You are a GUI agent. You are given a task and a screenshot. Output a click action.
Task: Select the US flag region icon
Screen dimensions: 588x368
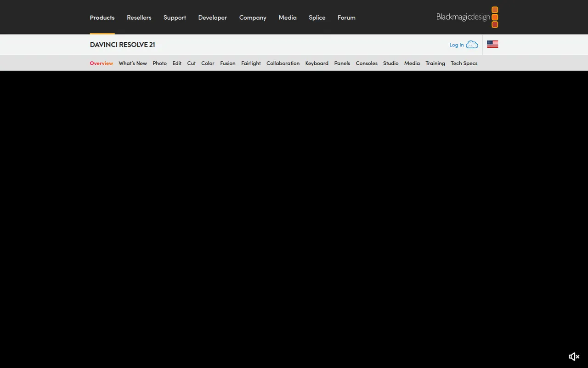(x=492, y=44)
